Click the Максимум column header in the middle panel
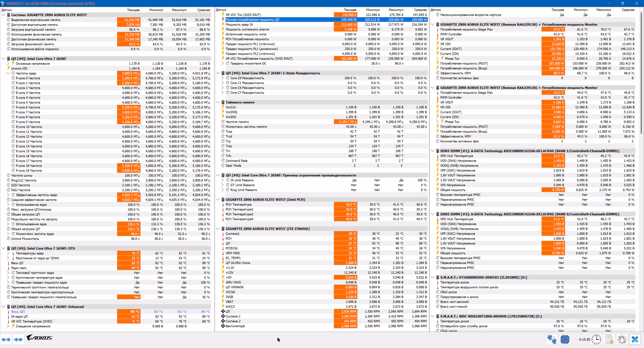 (x=396, y=10)
